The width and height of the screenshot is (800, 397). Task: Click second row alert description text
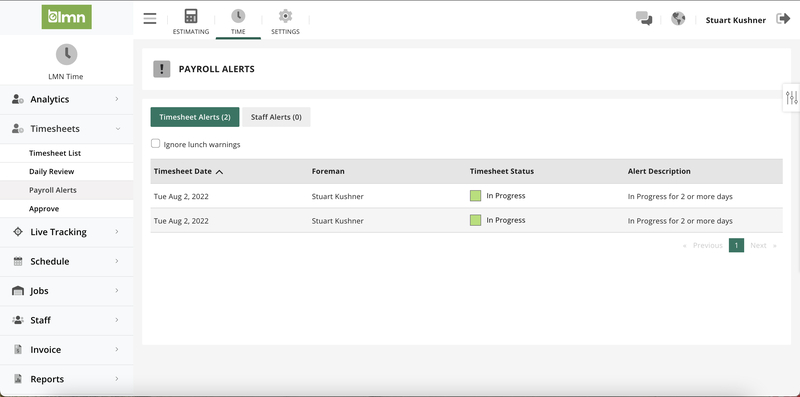click(680, 221)
